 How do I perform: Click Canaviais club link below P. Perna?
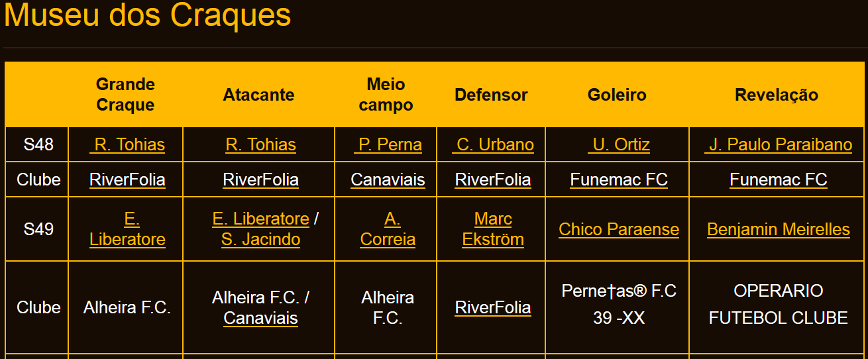388,179
